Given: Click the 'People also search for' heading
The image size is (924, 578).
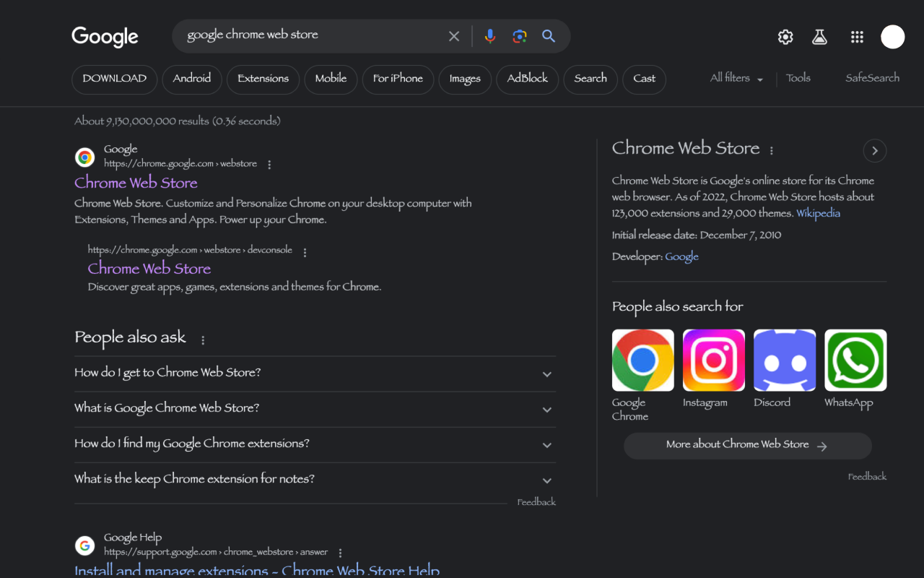Looking at the screenshot, I should click(677, 307).
